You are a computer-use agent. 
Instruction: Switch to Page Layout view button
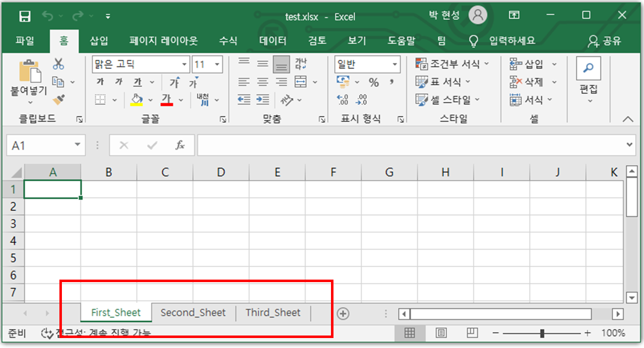coord(441,333)
